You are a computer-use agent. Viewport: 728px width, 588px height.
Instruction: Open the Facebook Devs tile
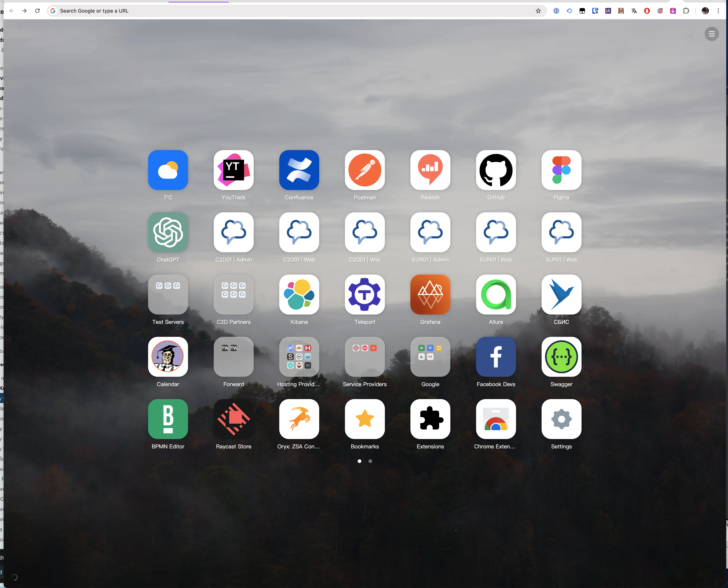496,357
